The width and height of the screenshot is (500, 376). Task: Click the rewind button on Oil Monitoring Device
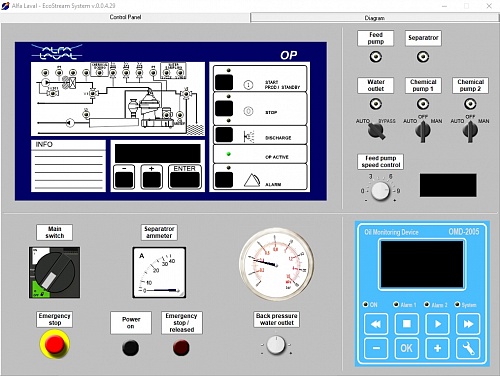376,324
